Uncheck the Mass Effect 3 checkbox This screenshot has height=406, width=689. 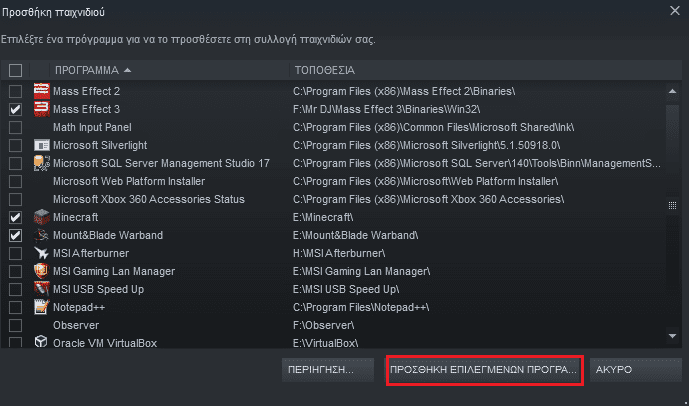(15, 109)
